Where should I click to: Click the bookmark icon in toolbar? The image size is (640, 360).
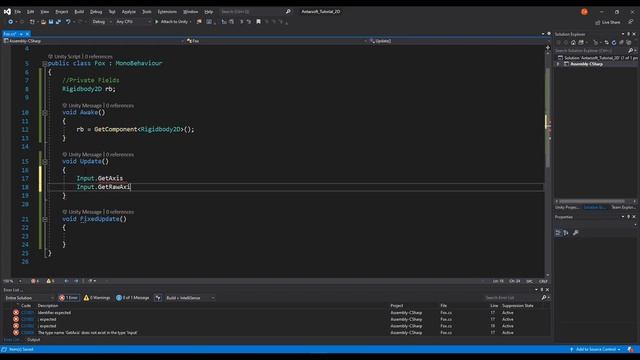258,22
